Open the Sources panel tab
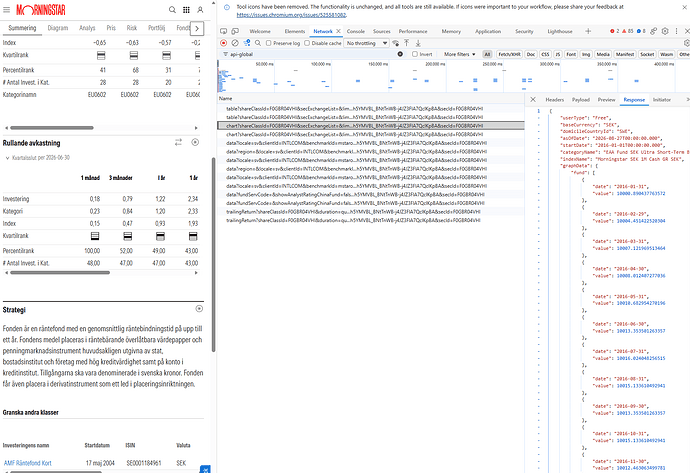The height and width of the screenshot is (473, 690). point(382,31)
